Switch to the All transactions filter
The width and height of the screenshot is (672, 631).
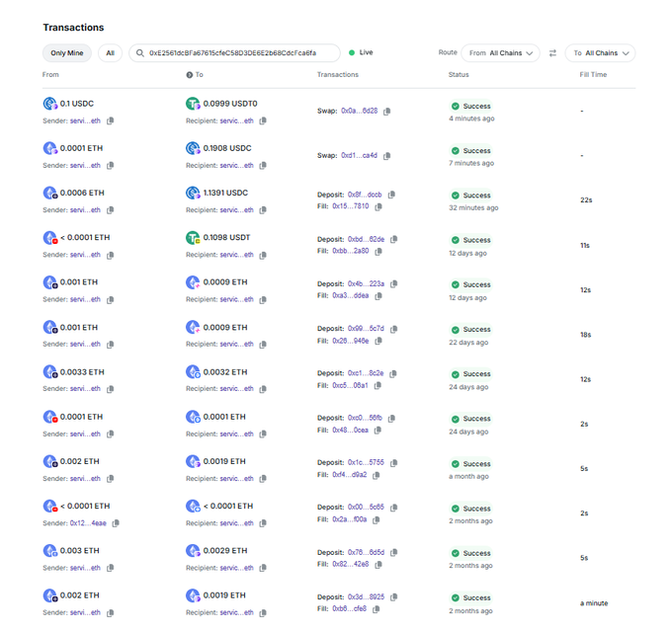110,53
